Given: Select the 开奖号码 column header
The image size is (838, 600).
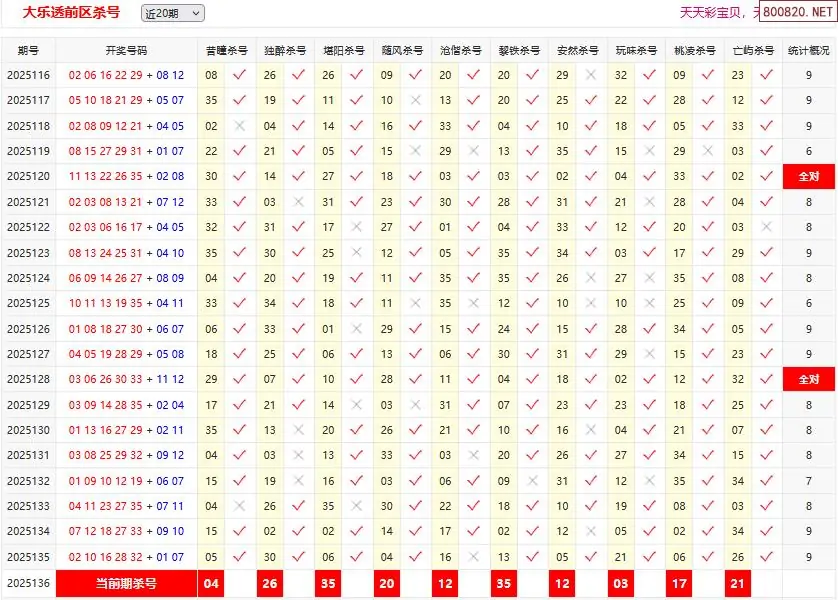Looking at the screenshot, I should tap(126, 50).
